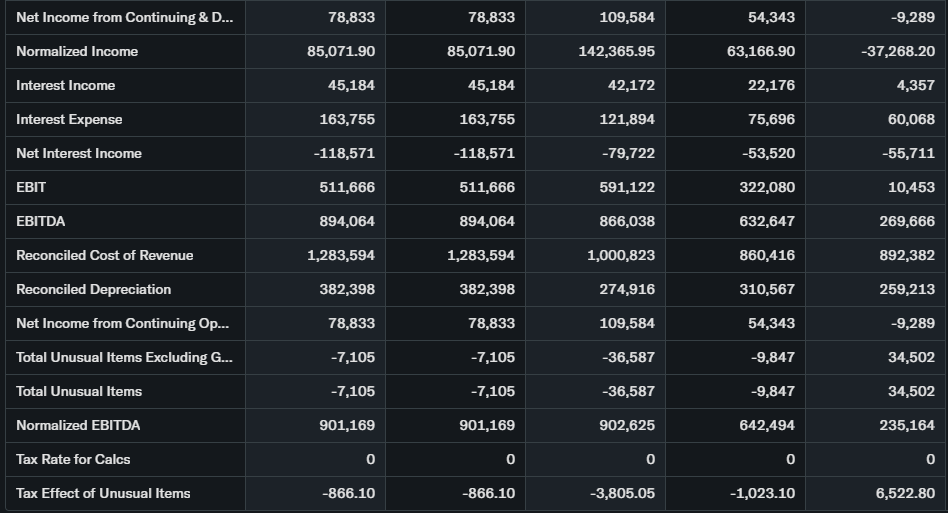This screenshot has width=948, height=513.
Task: Select "Tax Effect of Unusual Items" row label
Action: tap(103, 493)
